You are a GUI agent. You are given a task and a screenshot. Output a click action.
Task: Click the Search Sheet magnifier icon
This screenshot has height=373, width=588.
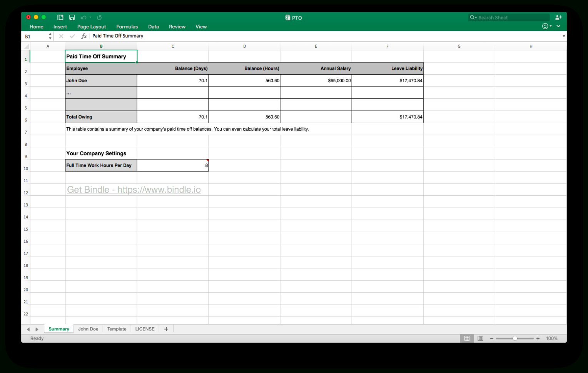(x=473, y=17)
